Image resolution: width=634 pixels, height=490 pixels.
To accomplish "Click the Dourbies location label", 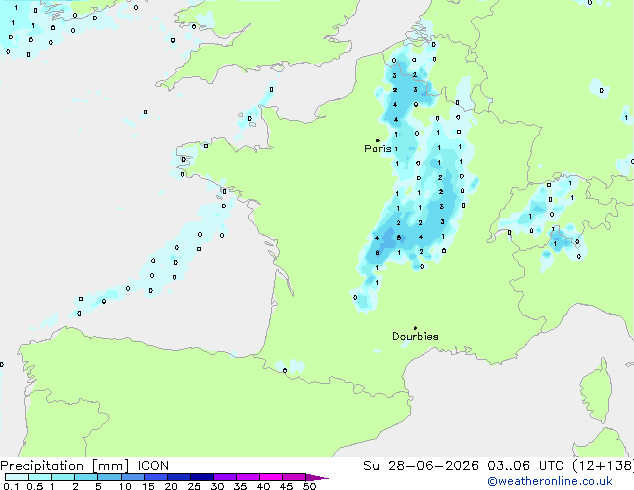I will 415,336.
